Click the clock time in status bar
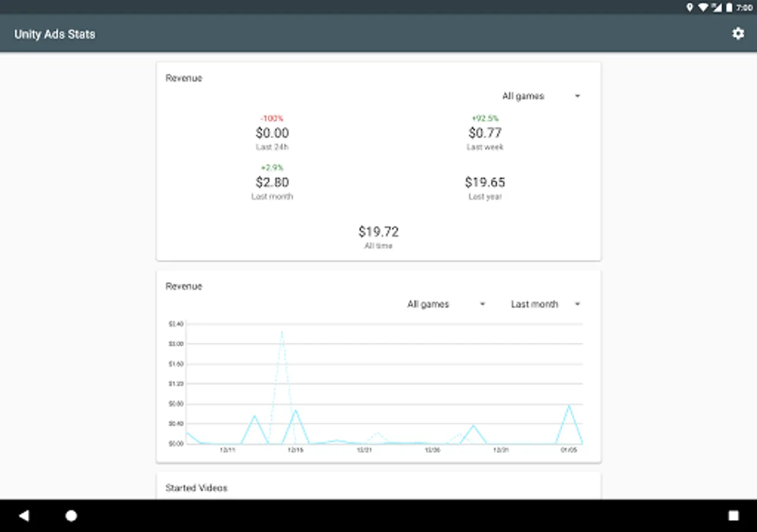This screenshot has width=757, height=532. pyautogui.click(x=745, y=8)
